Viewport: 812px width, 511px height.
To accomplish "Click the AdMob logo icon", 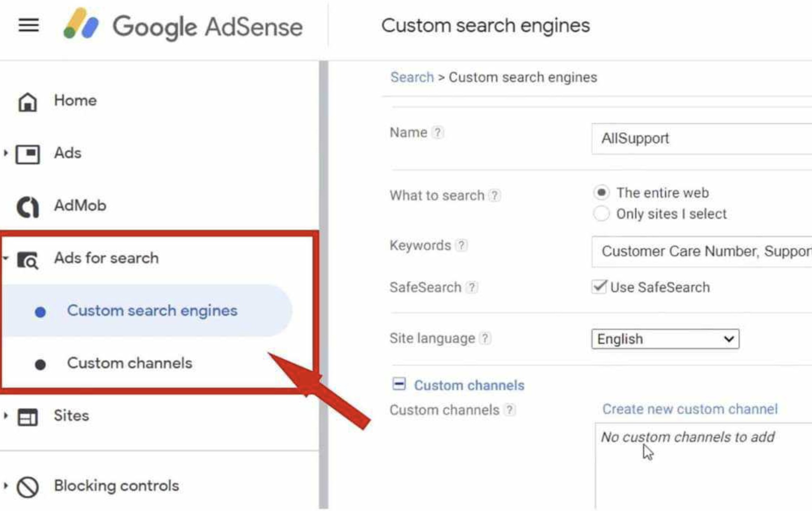I will 27,207.
